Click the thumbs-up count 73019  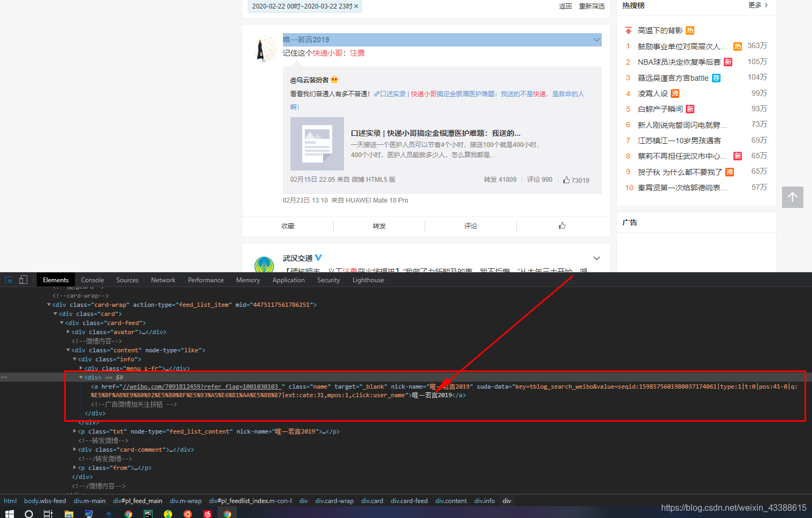pyautogui.click(x=576, y=180)
